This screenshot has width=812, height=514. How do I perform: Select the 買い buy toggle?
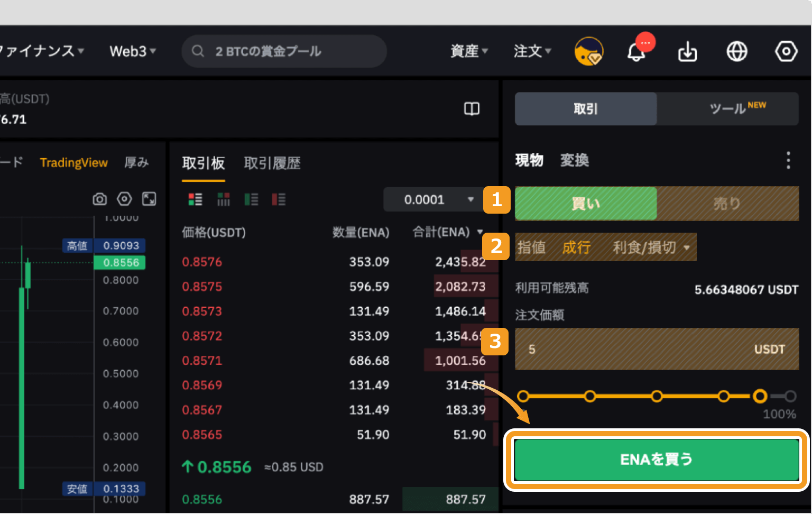(586, 204)
